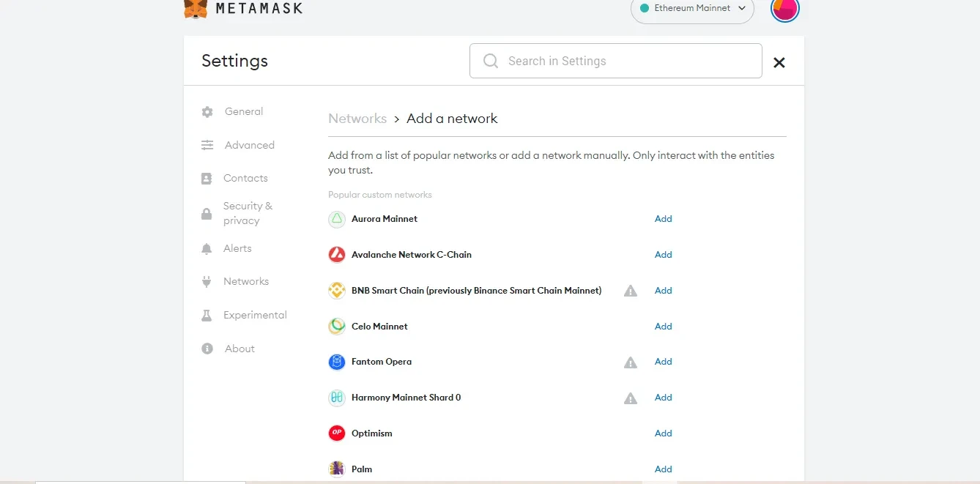Select the About info icon
Viewport: 980px width, 484px height.
pyautogui.click(x=207, y=349)
